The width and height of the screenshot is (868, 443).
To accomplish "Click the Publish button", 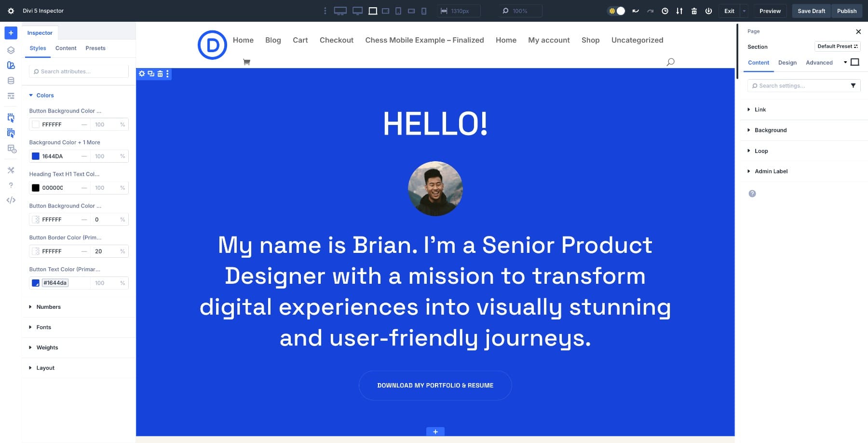I will pos(846,11).
